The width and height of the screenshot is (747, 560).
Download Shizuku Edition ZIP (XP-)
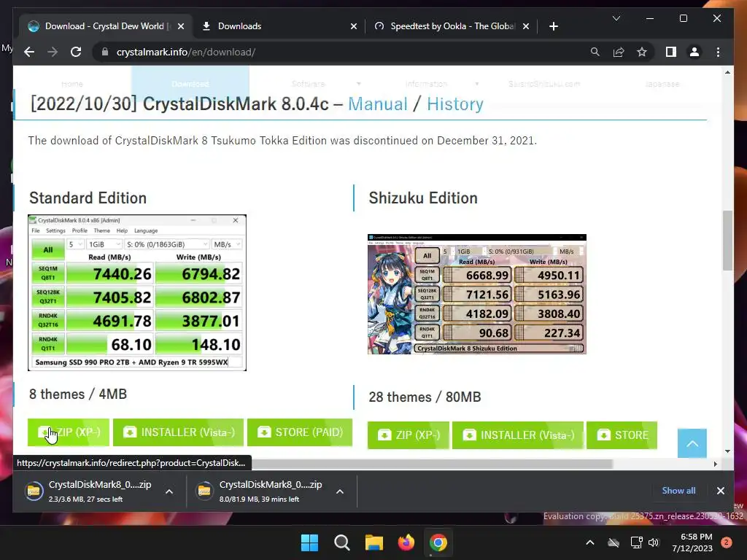point(409,435)
